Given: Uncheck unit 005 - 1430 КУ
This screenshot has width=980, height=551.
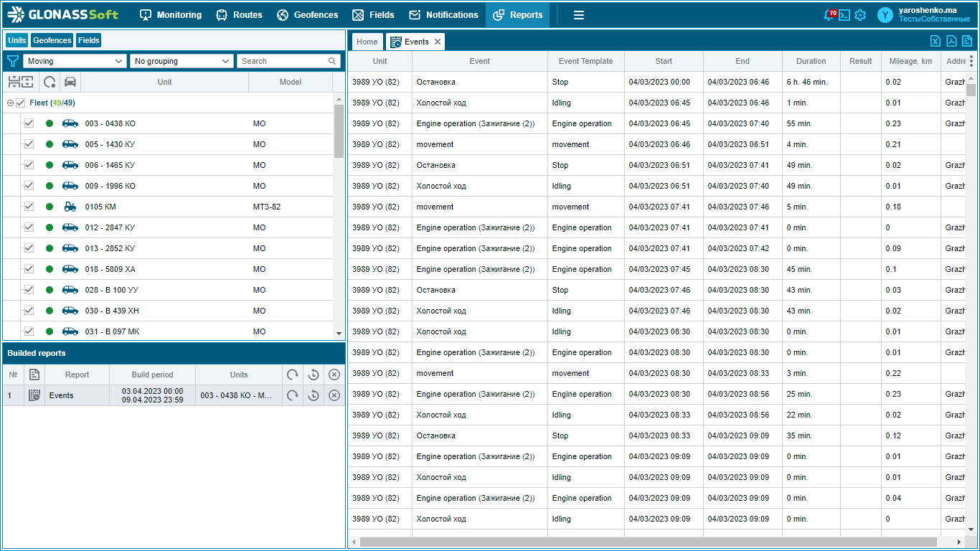Looking at the screenshot, I should click(x=29, y=144).
